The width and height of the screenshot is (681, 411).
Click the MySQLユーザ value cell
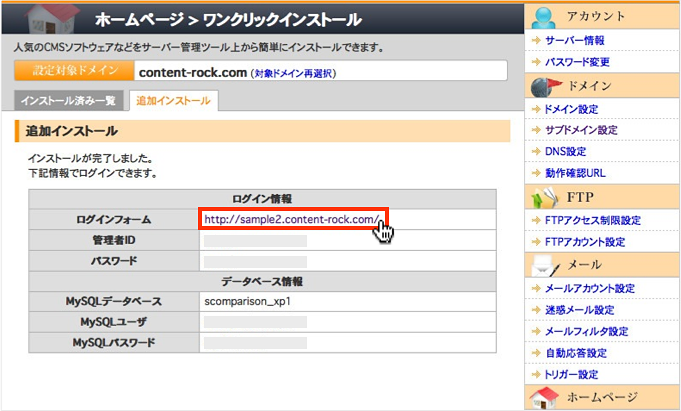click(x=348, y=322)
